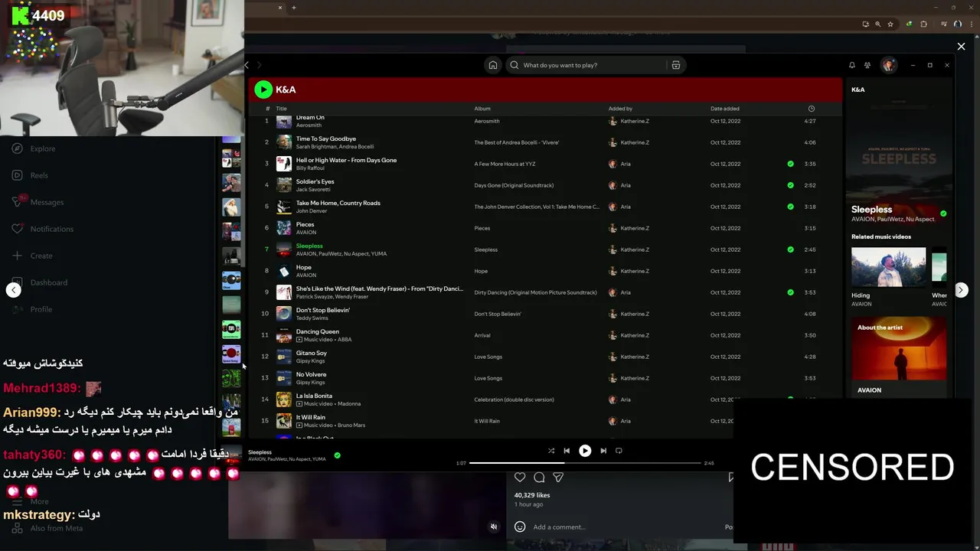The width and height of the screenshot is (980, 551).
Task: Click the Spotify back navigation arrow
Action: (247, 65)
